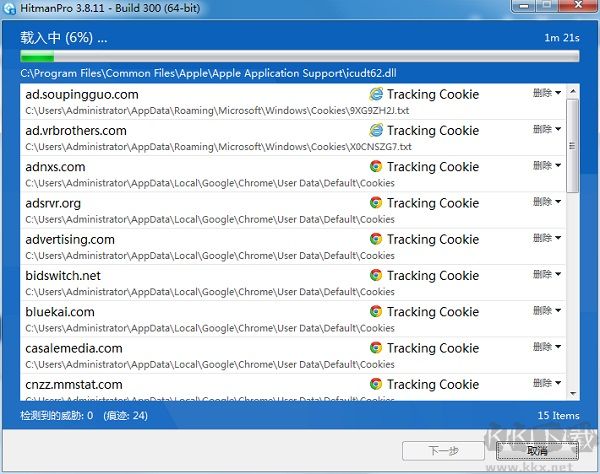600x474 pixels.
Task: Click Tracking Cookie label for bidswitch.net
Action: click(x=433, y=275)
